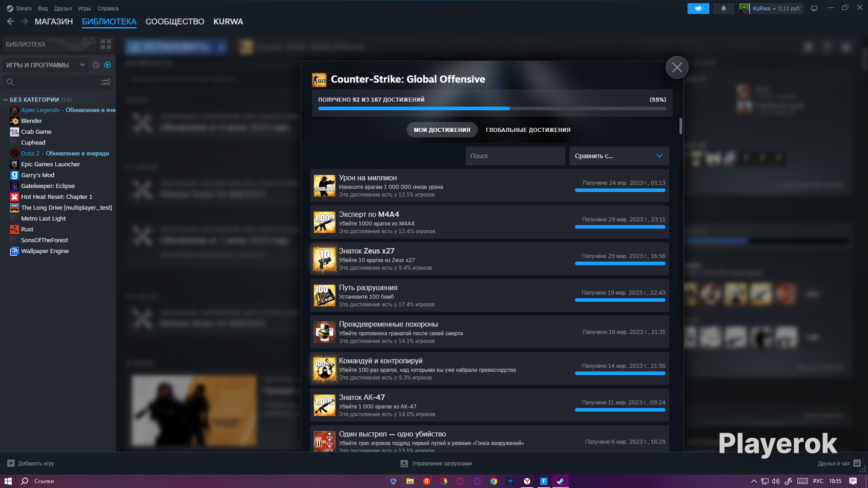Open File Explorer from the taskbar

[410, 481]
